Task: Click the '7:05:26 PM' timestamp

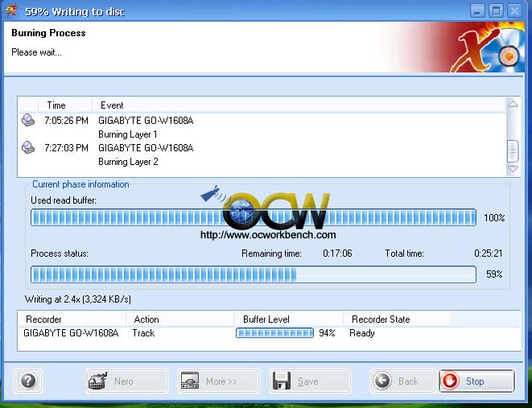Action: 66,121
